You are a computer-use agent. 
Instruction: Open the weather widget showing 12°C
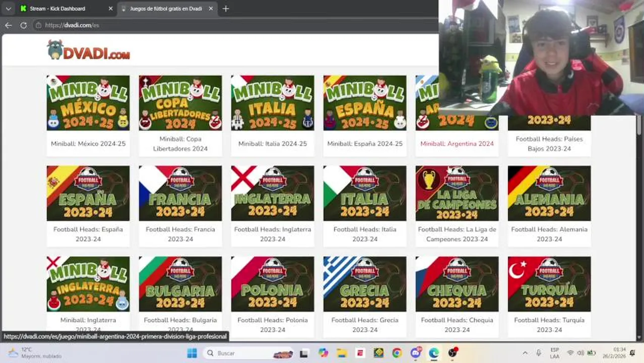[x=34, y=352]
